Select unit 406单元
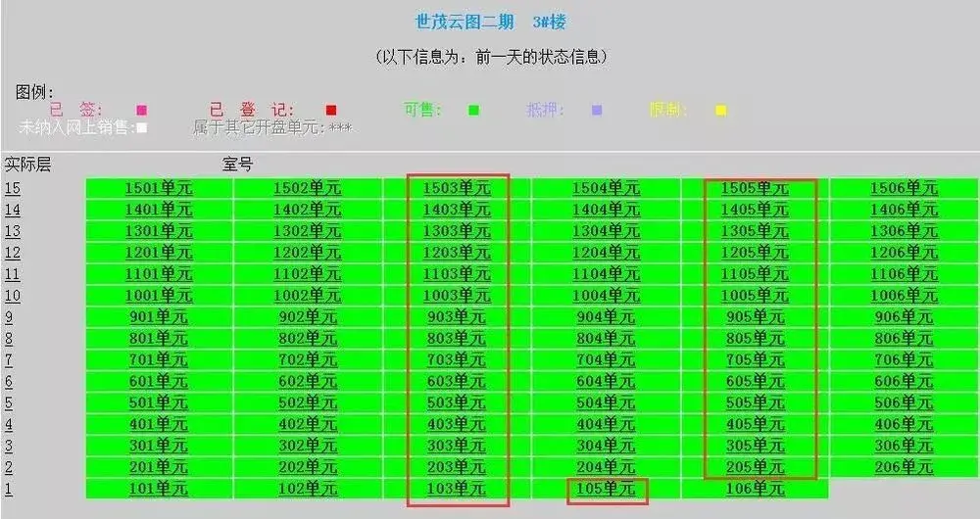Image resolution: width=980 pixels, height=519 pixels. (x=905, y=425)
